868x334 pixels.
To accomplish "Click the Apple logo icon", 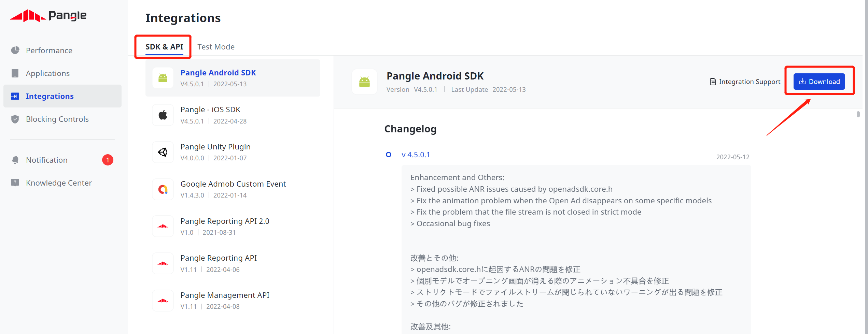I will 163,115.
